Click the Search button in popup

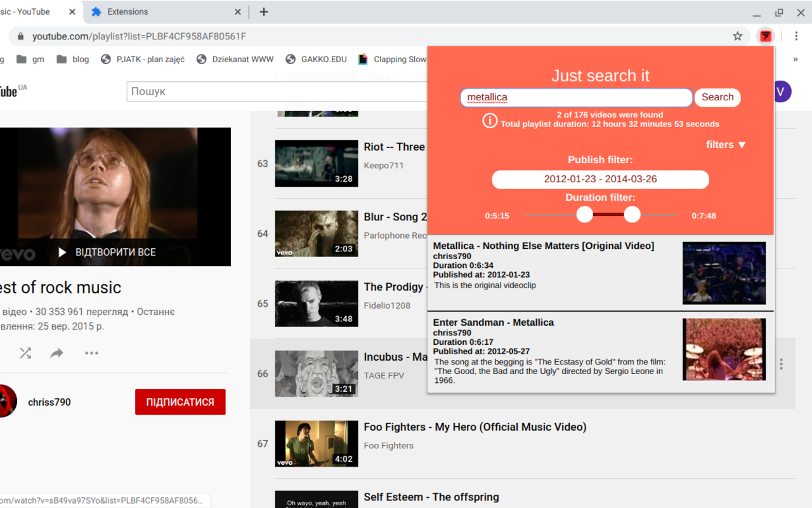717,97
